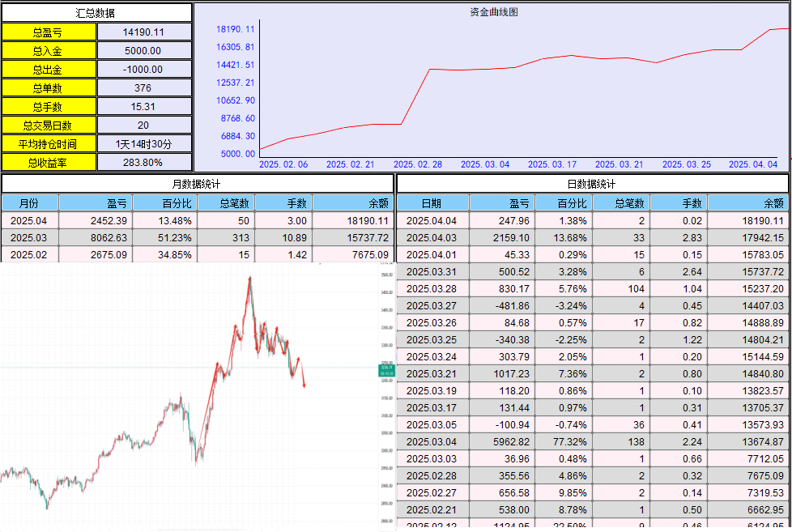This screenshot has width=792, height=532.
Task: Click the 2025.04.03 date cell
Action: [432, 237]
